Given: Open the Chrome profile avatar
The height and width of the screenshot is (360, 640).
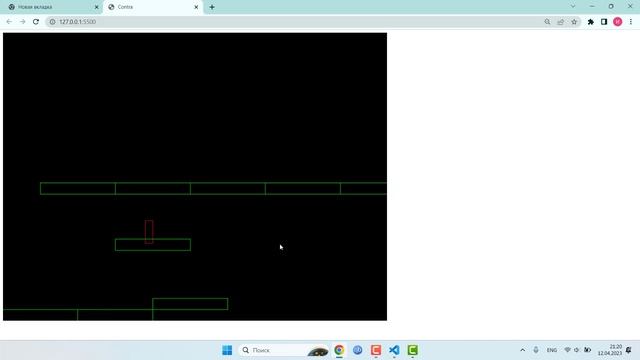Looking at the screenshot, I should (618, 22).
